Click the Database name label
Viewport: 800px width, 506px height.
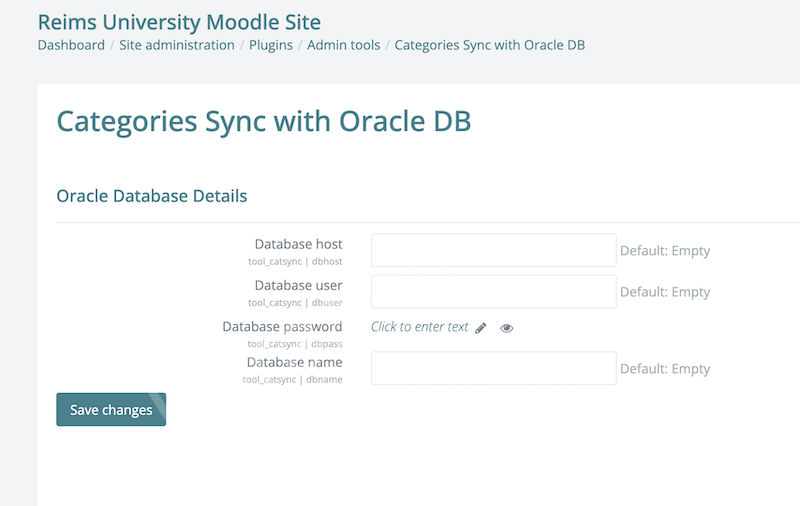[294, 362]
